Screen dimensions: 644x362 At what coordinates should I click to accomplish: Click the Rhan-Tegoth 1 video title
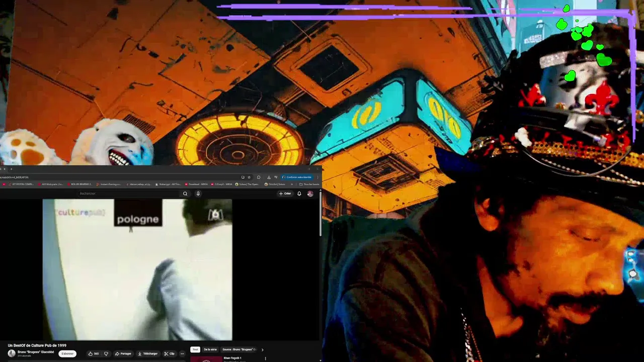click(x=232, y=358)
